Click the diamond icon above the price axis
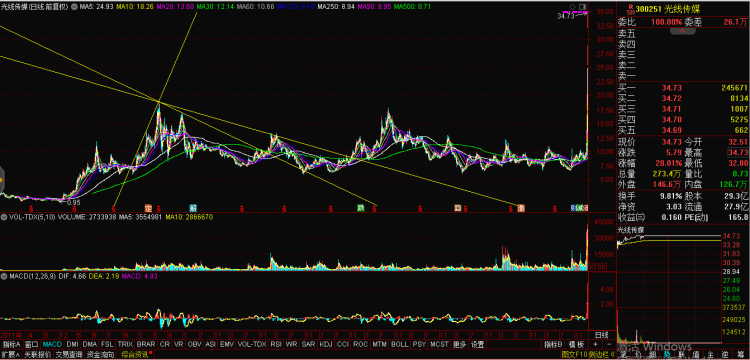Viewport: 750px width, 360px height. point(572,6)
